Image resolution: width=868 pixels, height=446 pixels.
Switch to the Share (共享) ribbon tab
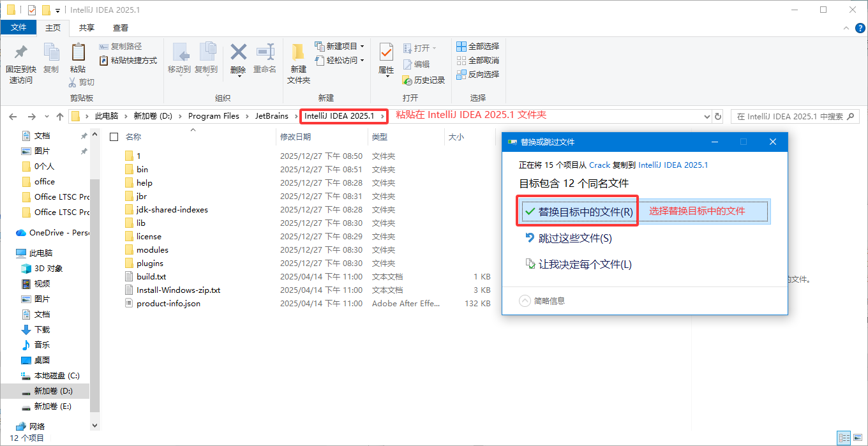tap(87, 28)
